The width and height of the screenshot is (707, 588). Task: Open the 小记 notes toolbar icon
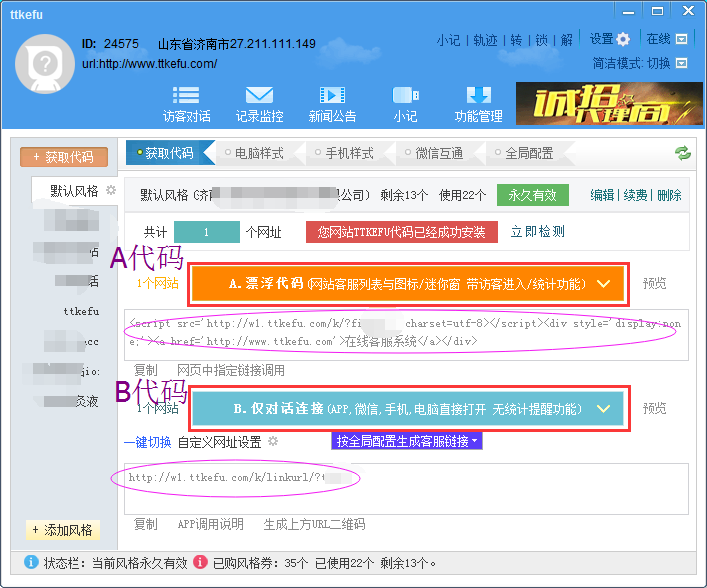pyautogui.click(x=405, y=95)
